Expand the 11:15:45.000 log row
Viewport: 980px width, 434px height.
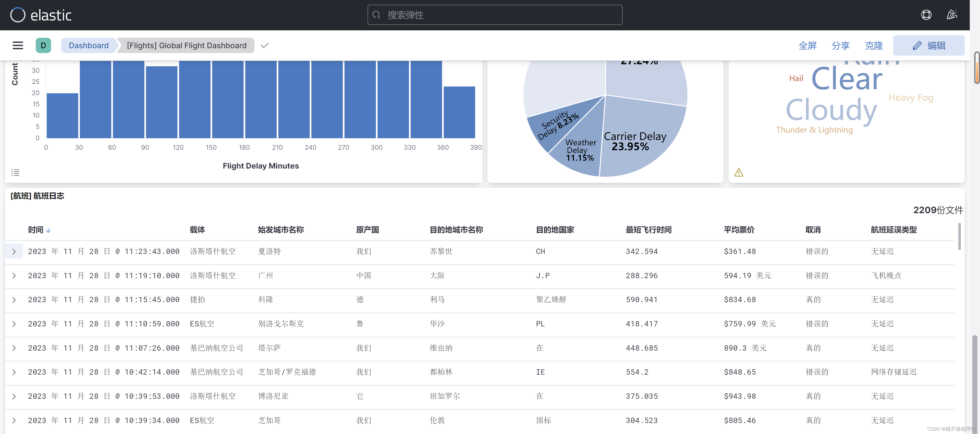click(14, 300)
